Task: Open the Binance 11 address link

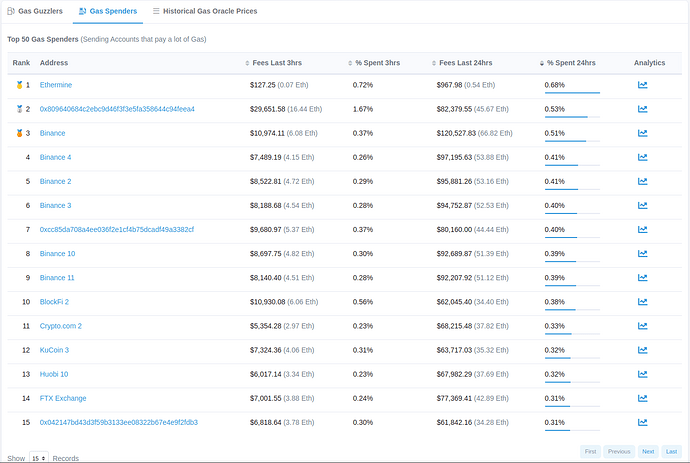Action: [57, 278]
